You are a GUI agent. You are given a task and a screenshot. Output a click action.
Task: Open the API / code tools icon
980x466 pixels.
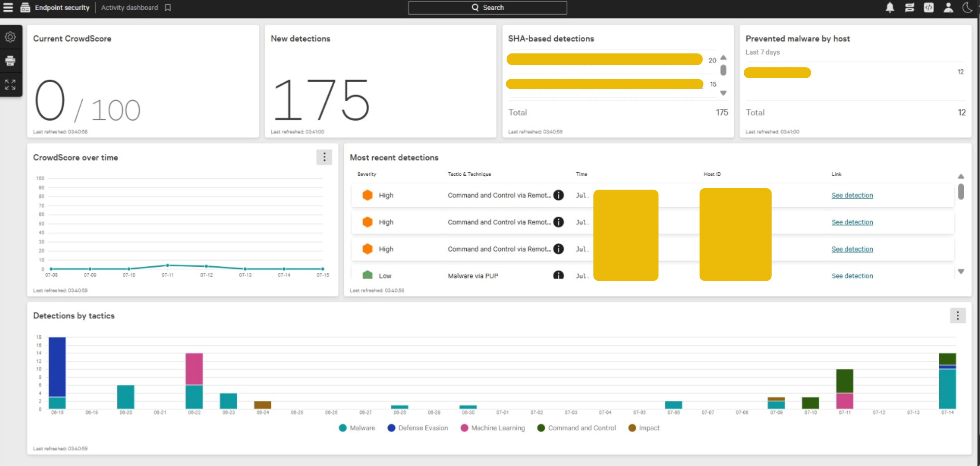[x=929, y=7]
